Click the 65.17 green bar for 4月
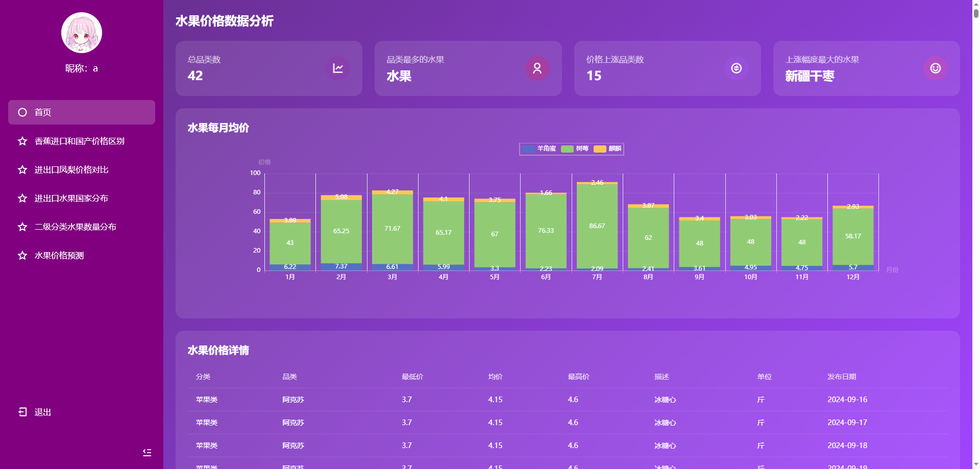The width and height of the screenshot is (980, 469). (x=444, y=233)
